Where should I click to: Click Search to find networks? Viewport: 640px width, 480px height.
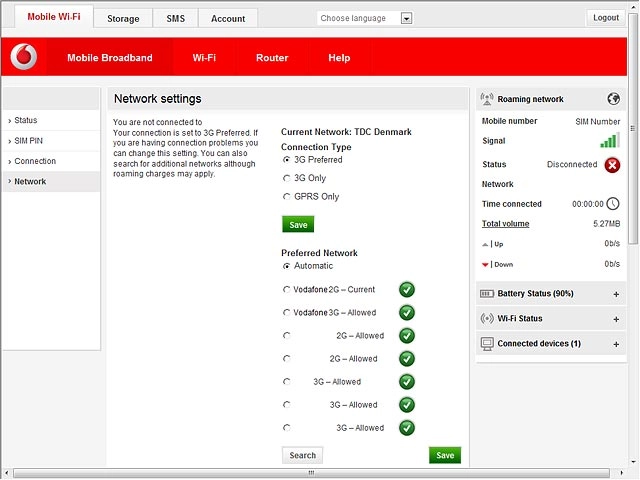[x=302, y=455]
